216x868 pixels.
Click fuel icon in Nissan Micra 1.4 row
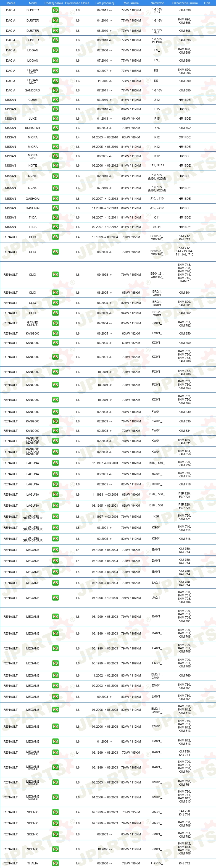click(x=55, y=138)
